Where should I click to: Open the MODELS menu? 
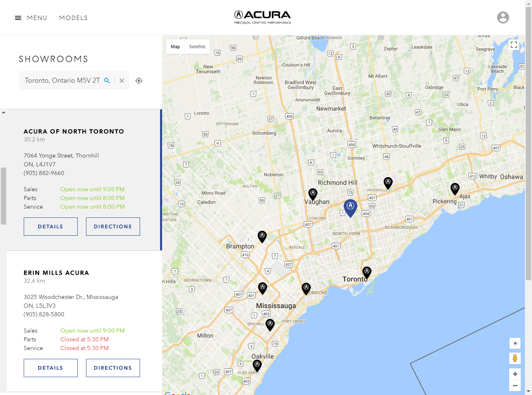[74, 18]
